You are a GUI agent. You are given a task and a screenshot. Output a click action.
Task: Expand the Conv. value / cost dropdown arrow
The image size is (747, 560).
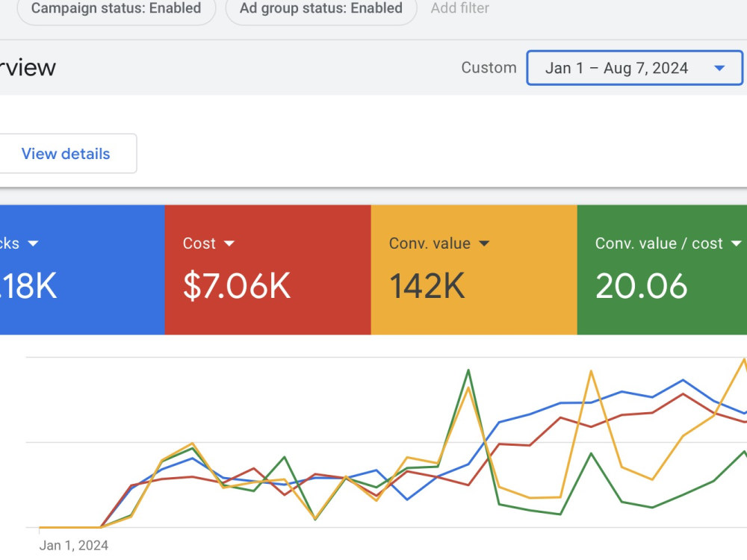736,243
